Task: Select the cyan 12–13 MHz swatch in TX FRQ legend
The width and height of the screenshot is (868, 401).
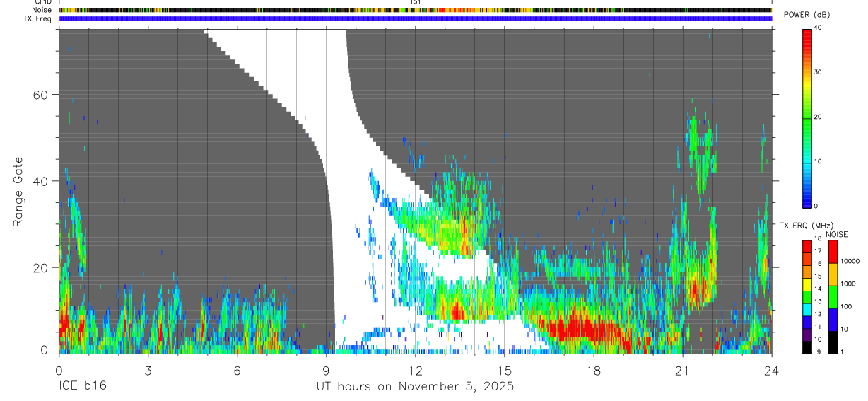Action: pyautogui.click(x=807, y=309)
